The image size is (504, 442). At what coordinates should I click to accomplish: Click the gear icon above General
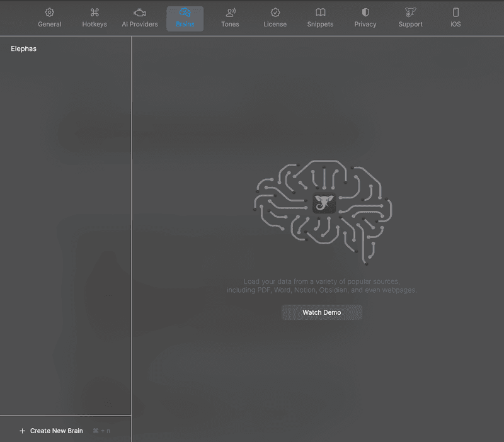(x=49, y=12)
